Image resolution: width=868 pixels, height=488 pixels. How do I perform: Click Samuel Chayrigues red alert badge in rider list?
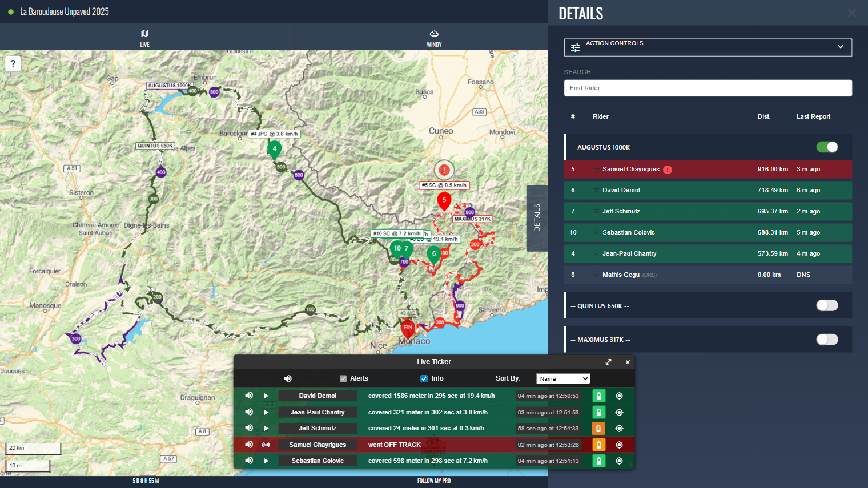668,170
